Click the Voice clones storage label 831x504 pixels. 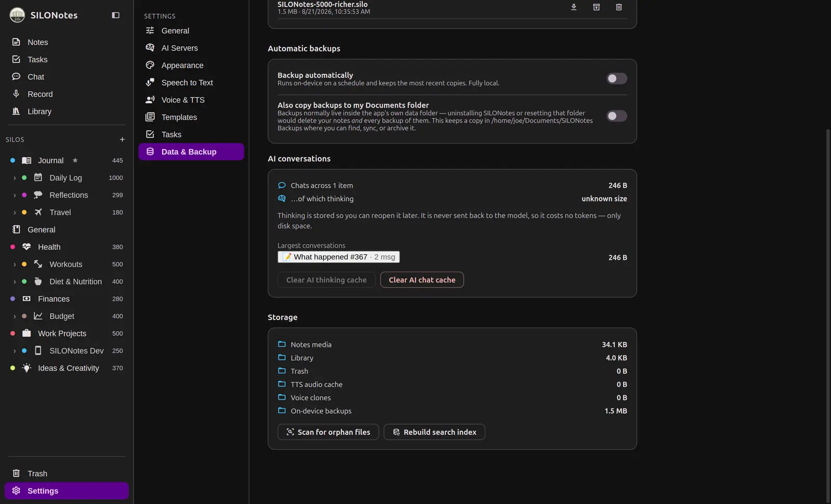[311, 398]
